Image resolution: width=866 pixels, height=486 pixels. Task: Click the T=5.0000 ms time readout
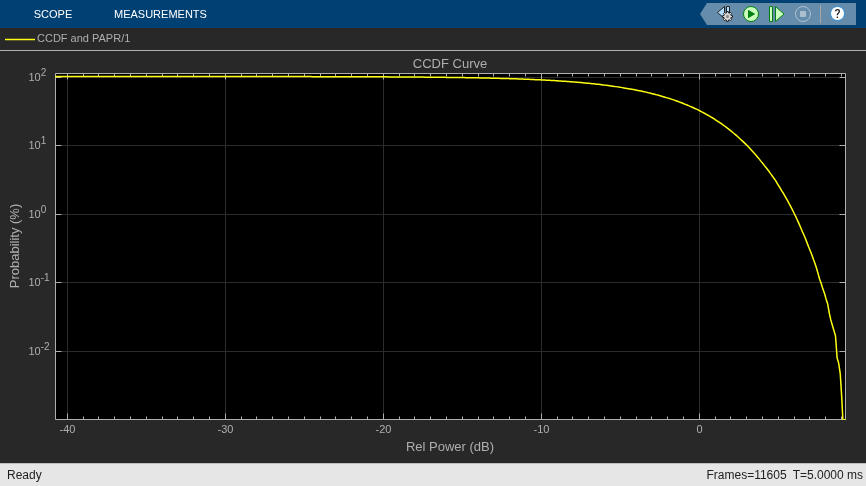tap(827, 475)
